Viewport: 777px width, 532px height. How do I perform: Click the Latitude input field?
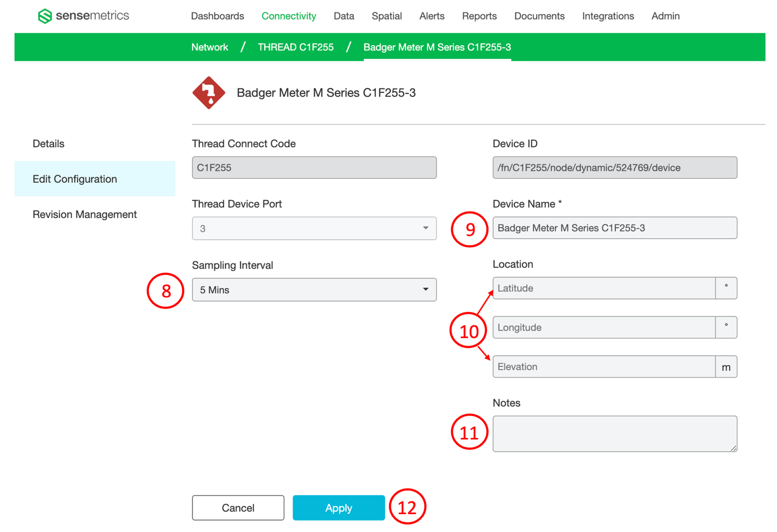coord(604,288)
